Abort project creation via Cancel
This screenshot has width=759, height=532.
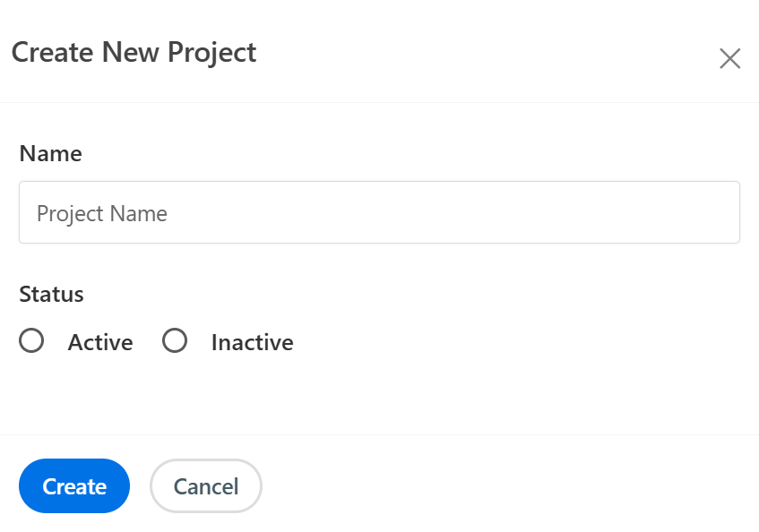[x=206, y=486]
